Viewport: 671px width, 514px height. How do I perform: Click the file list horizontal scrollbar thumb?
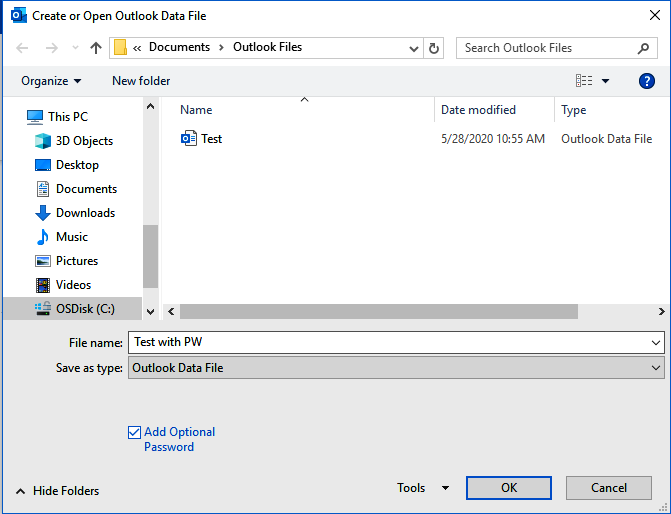(x=379, y=312)
